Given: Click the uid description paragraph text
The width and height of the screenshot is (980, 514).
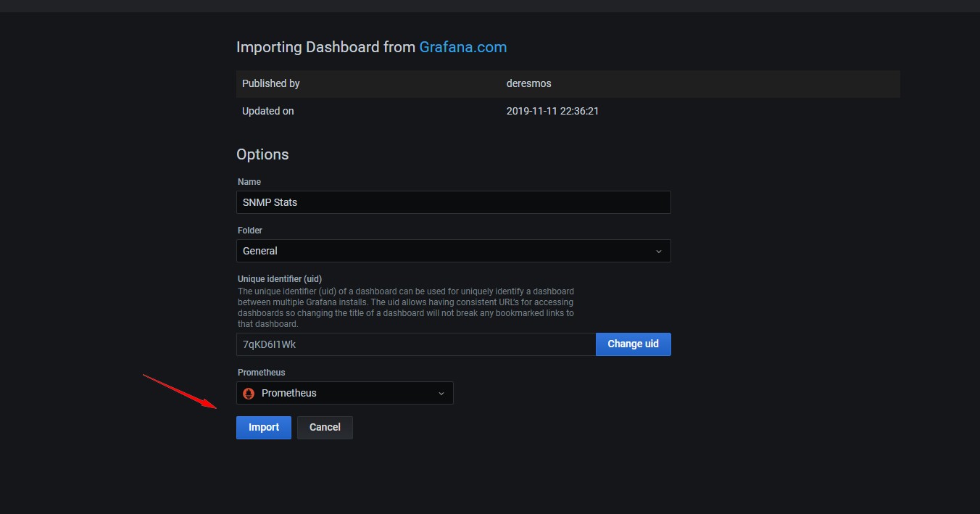Looking at the screenshot, I should coord(405,307).
